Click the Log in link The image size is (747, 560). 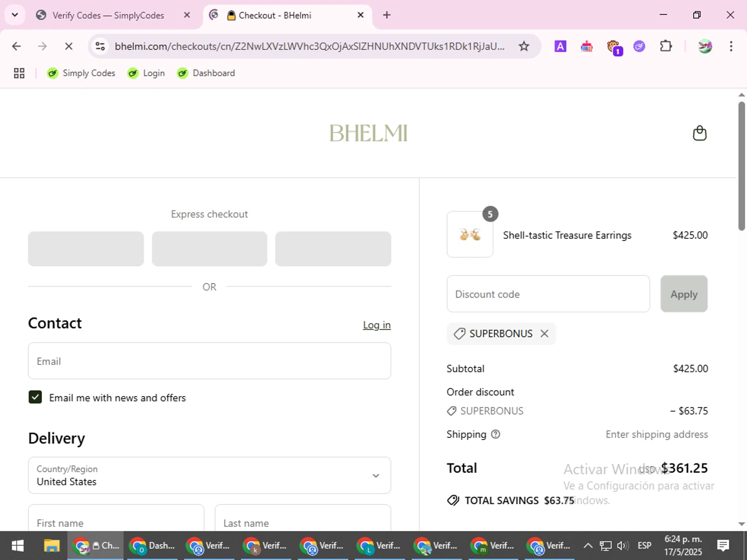pyautogui.click(x=376, y=325)
